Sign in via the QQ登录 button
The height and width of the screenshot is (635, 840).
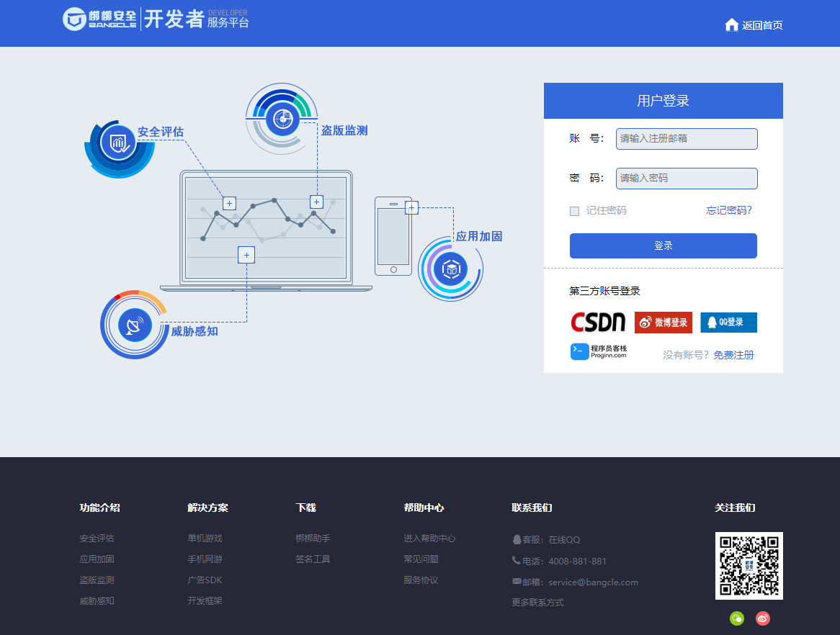(x=728, y=323)
